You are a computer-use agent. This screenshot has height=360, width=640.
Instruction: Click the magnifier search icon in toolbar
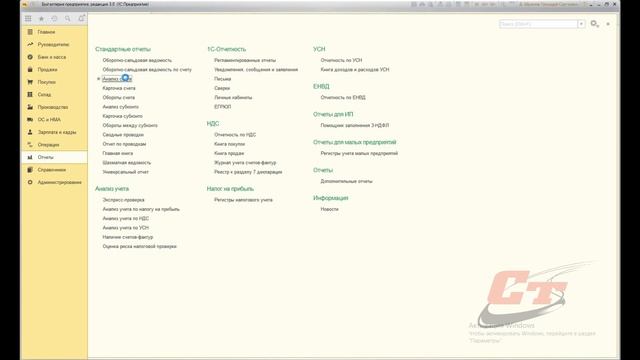(x=67, y=19)
